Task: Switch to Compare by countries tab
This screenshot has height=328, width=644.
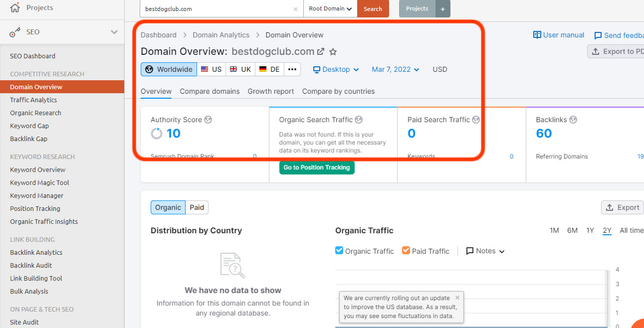Action: (338, 91)
